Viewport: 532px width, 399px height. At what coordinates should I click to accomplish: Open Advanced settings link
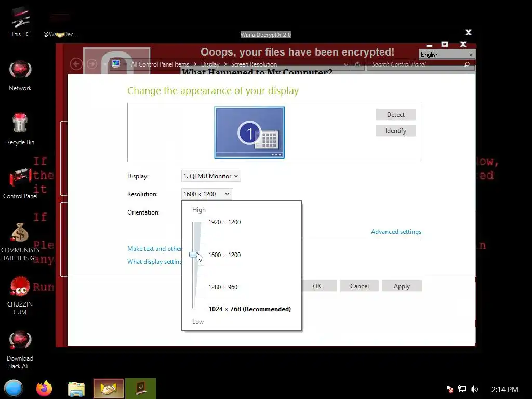tap(396, 232)
